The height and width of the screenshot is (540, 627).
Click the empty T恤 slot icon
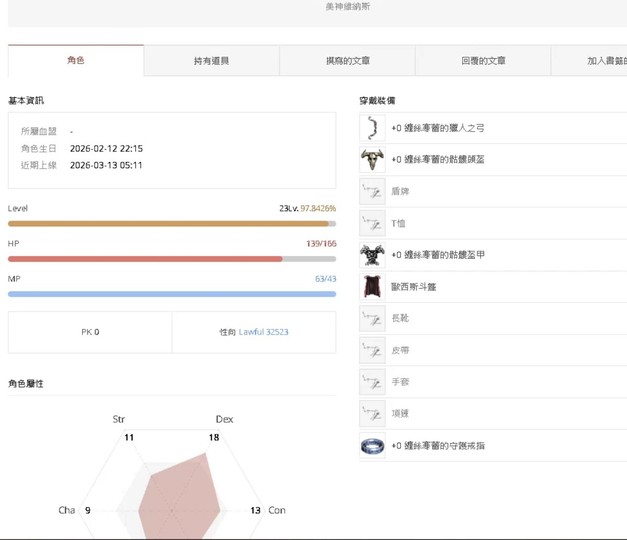click(x=372, y=223)
